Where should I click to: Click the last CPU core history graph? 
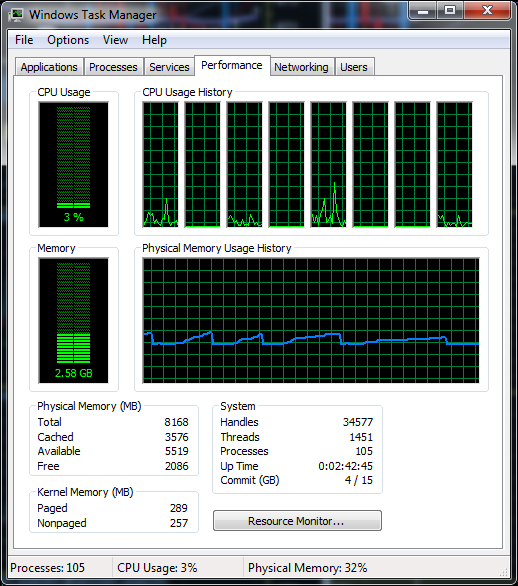[454, 164]
